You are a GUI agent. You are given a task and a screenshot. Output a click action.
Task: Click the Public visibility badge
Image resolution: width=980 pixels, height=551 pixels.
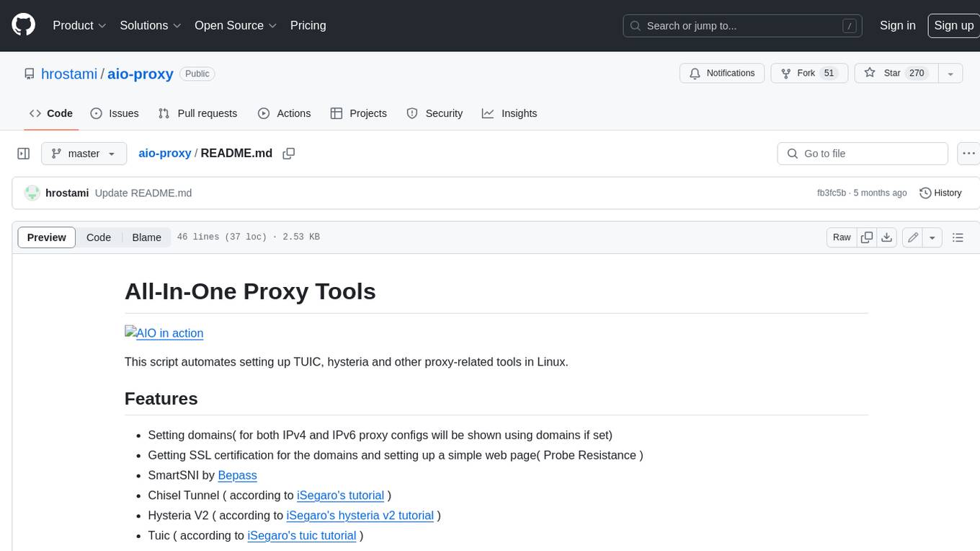pyautogui.click(x=197, y=74)
